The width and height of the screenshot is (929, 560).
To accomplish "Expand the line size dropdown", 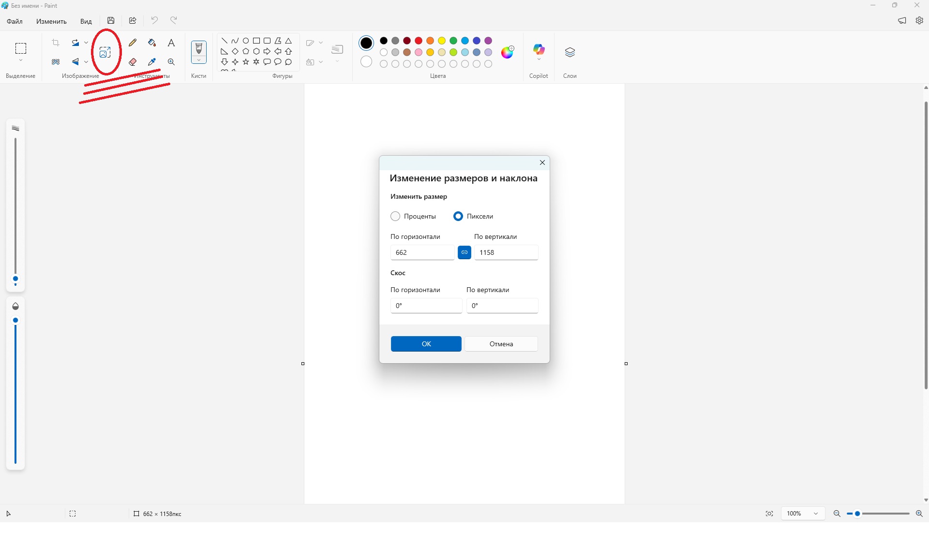I will point(337,62).
